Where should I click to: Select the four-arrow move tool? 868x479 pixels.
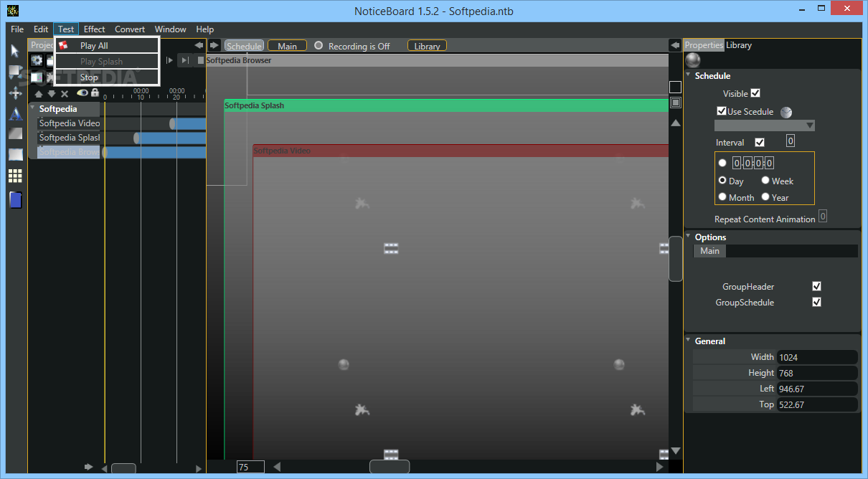coord(15,93)
